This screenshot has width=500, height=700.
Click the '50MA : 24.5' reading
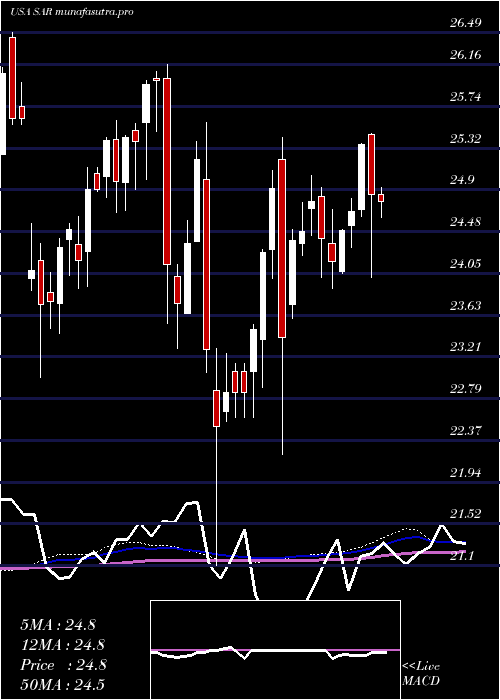(x=62, y=684)
